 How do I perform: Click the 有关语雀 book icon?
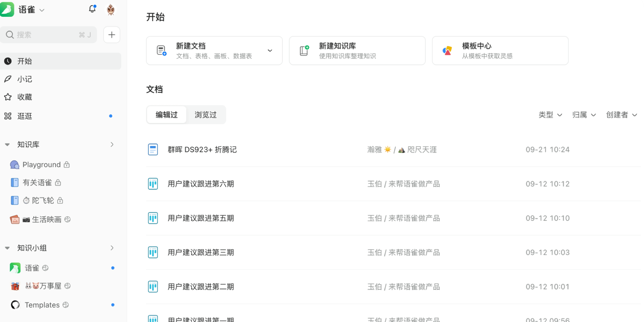click(15, 182)
